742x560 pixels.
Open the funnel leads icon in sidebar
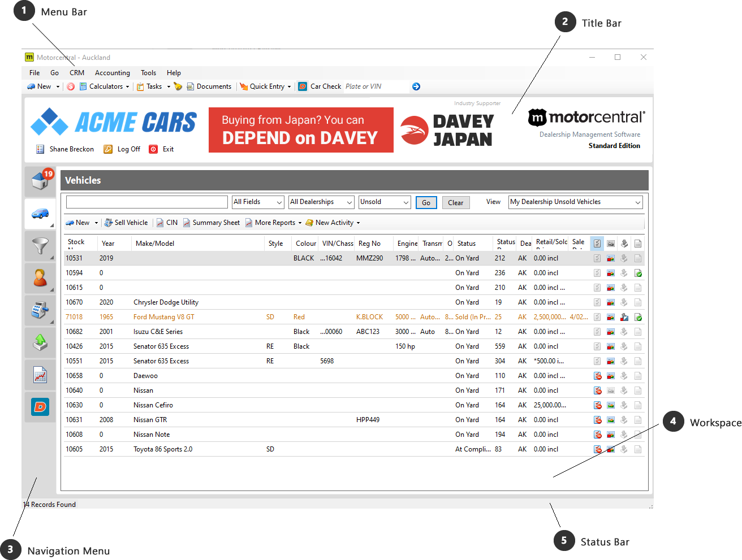[40, 246]
